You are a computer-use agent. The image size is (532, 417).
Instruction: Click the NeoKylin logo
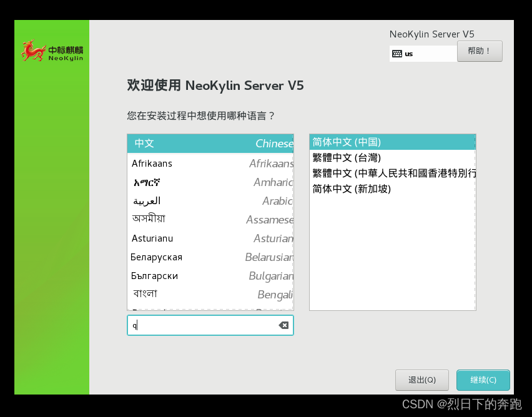[52, 51]
